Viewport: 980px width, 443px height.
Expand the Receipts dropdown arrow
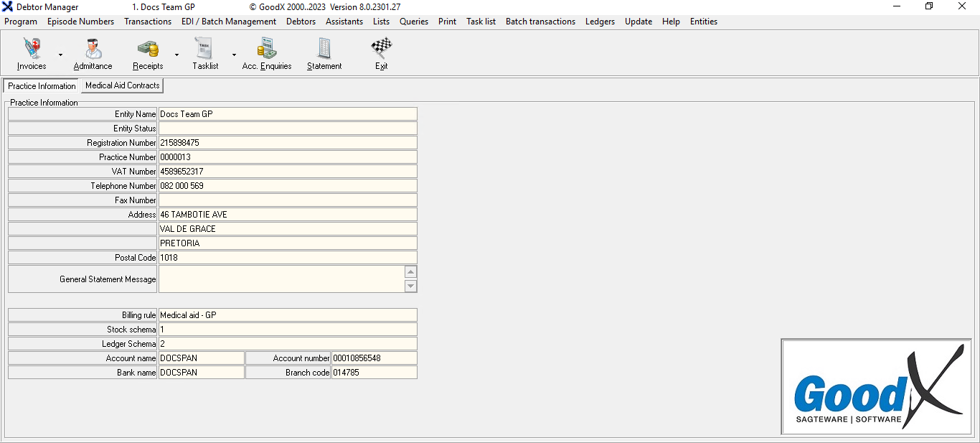(176, 55)
